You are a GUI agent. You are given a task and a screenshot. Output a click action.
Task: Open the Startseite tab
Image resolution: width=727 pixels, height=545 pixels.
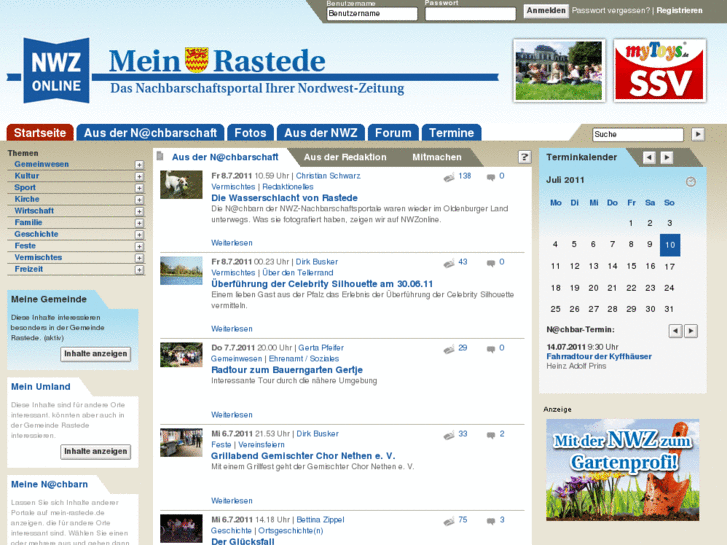40,133
